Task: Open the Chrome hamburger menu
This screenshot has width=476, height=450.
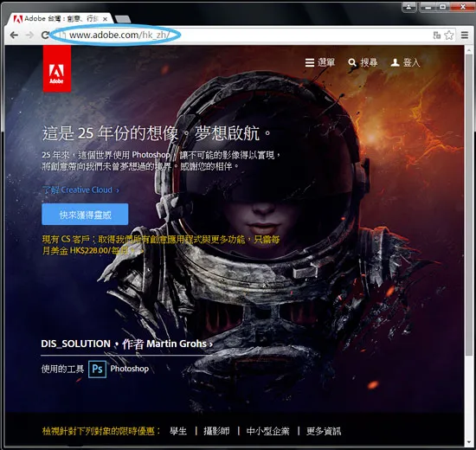Action: [465, 35]
